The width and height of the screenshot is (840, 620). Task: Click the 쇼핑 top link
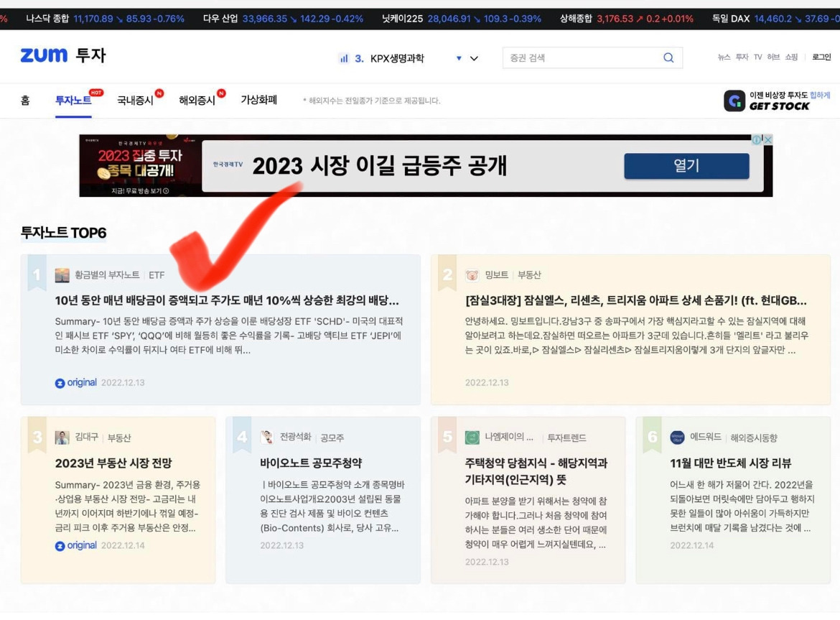pyautogui.click(x=791, y=57)
